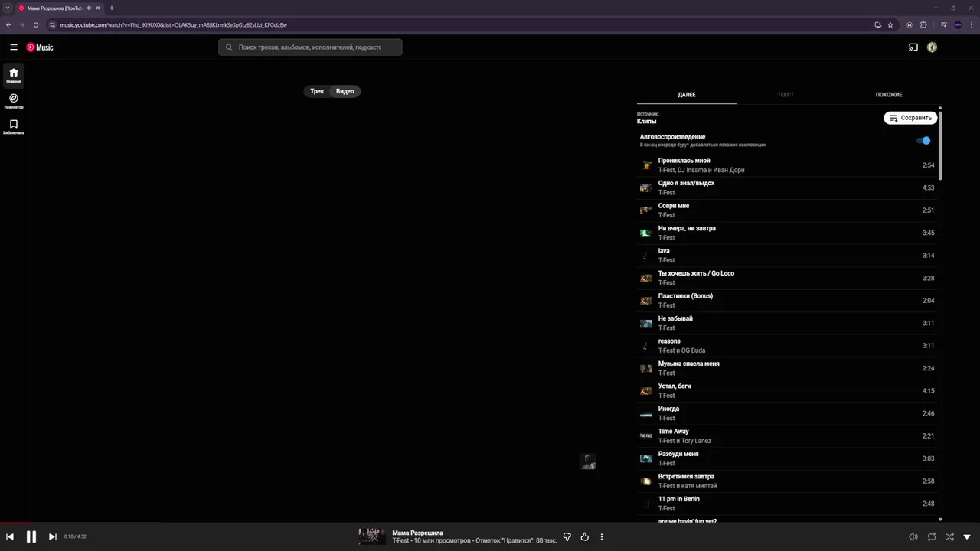Click the address bar URL
This screenshot has width=980, height=551.
click(174, 24)
